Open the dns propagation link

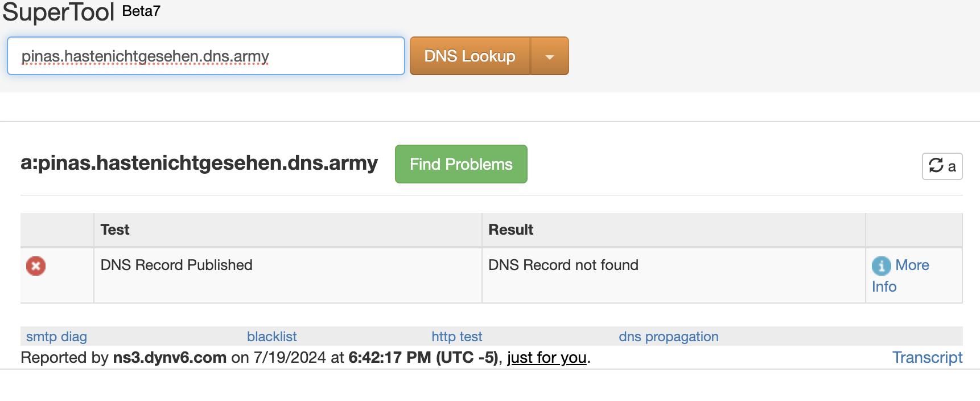pos(668,337)
